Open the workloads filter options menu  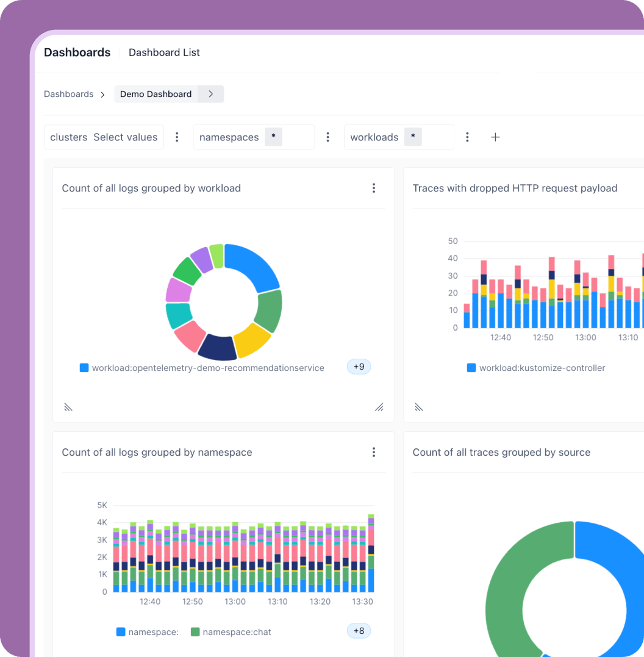click(467, 137)
